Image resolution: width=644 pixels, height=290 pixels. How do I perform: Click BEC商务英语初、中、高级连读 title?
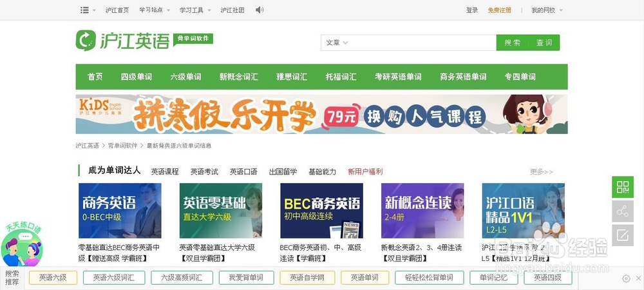pyautogui.click(x=321, y=253)
